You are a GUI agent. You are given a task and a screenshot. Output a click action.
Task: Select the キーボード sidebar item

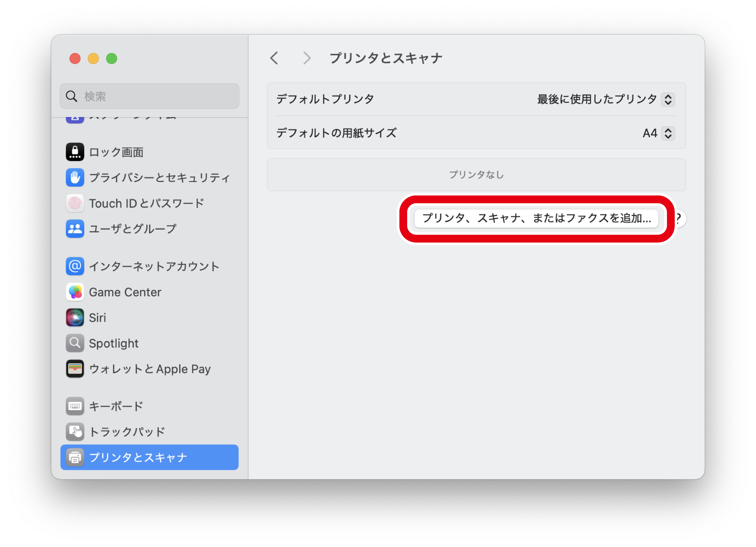pos(116,406)
